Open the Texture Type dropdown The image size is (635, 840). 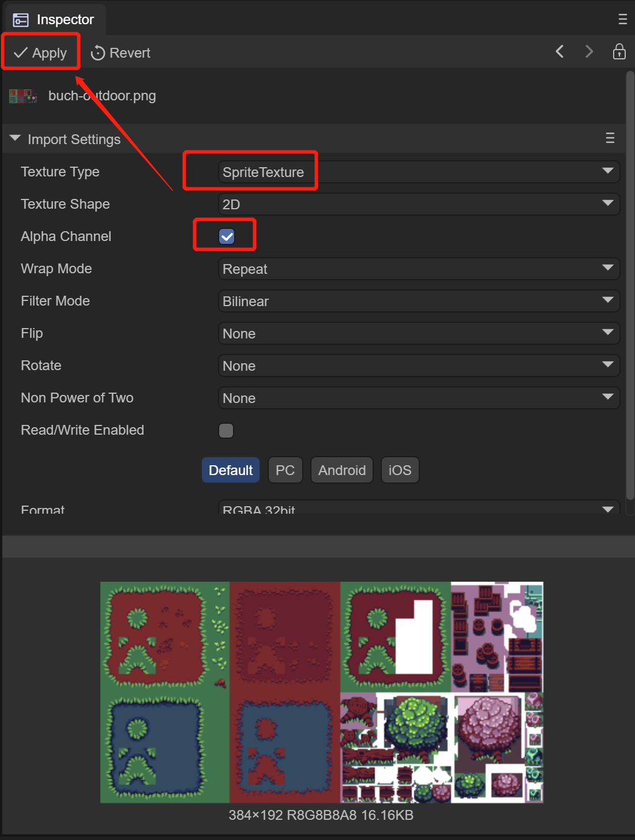pos(419,172)
